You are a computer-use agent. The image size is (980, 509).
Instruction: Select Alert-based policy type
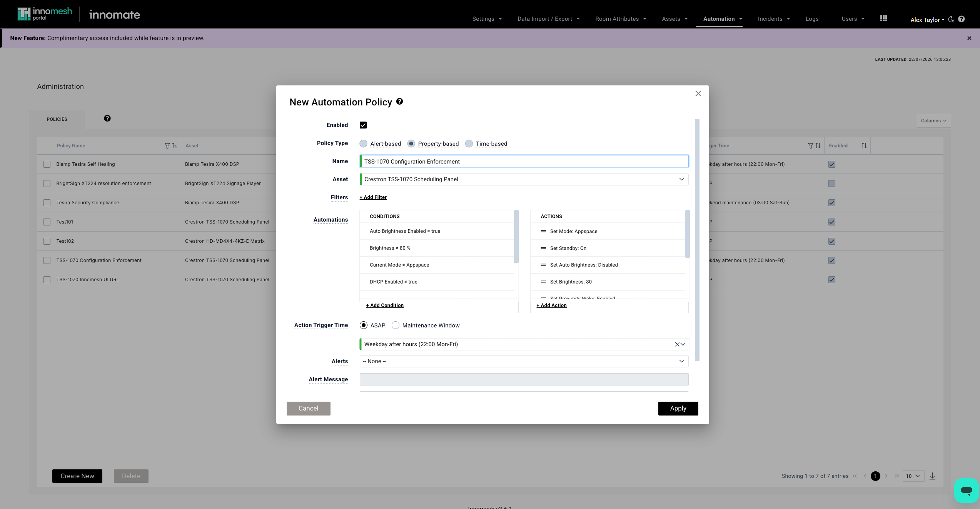(x=363, y=144)
